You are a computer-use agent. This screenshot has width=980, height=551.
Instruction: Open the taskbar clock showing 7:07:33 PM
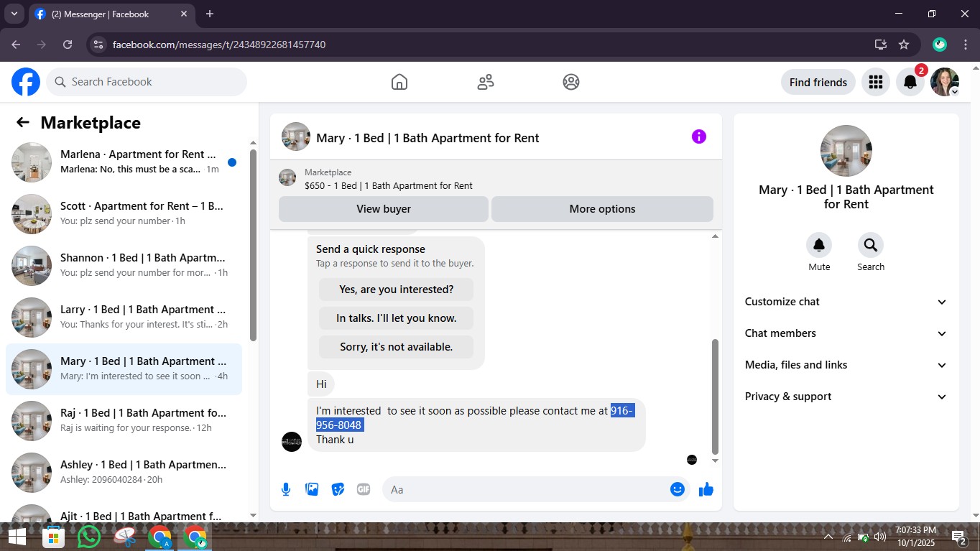point(916,537)
